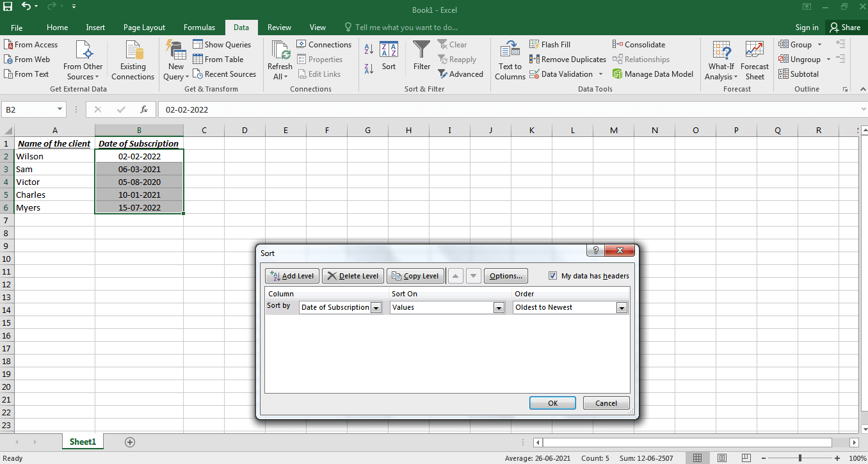This screenshot has width=868, height=464.
Task: Click Sign in link
Action: pos(807,28)
